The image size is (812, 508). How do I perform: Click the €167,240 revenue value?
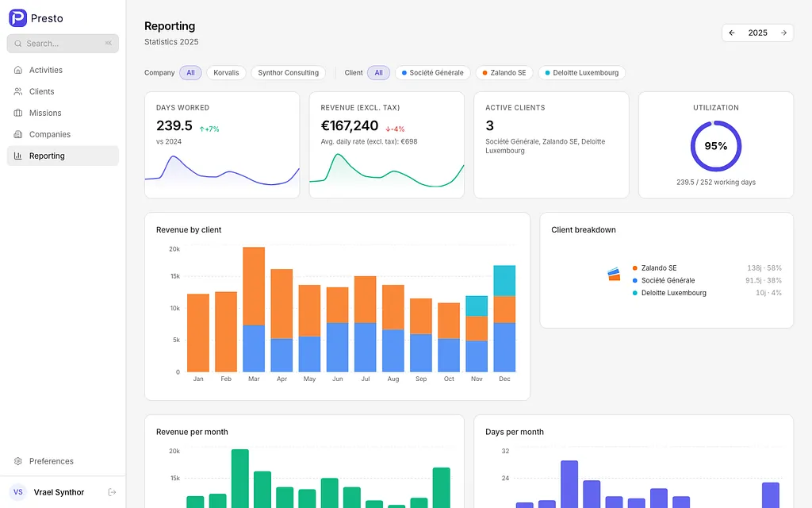click(x=350, y=125)
